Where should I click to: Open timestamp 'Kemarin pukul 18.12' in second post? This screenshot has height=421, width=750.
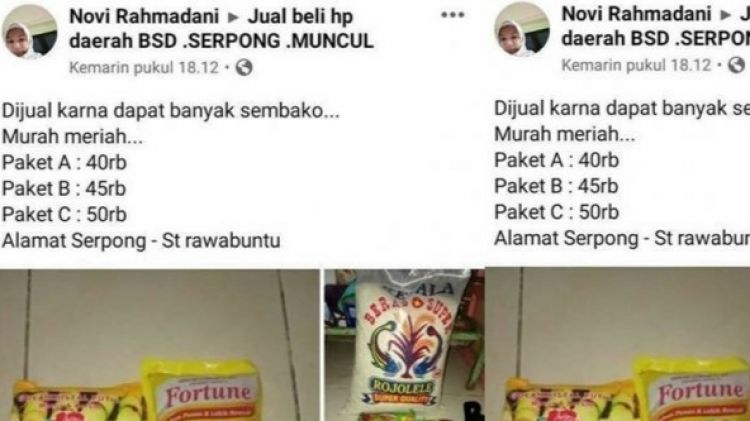click(636, 65)
